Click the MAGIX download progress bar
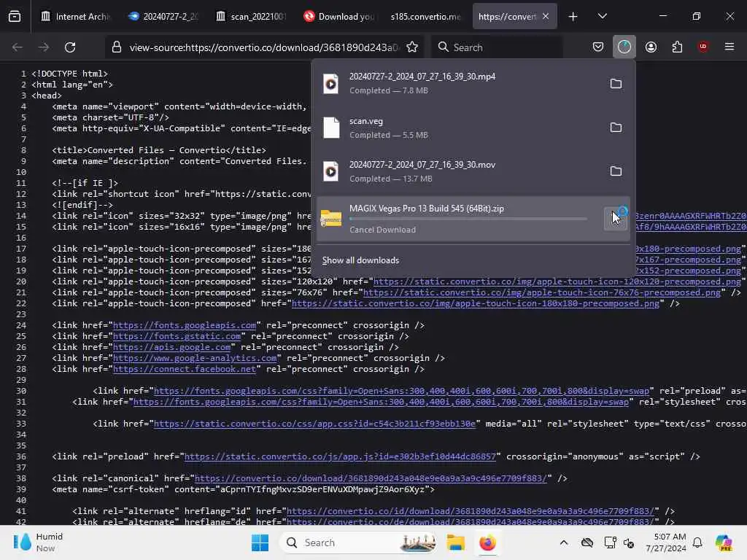The width and height of the screenshot is (747, 560). point(468,219)
